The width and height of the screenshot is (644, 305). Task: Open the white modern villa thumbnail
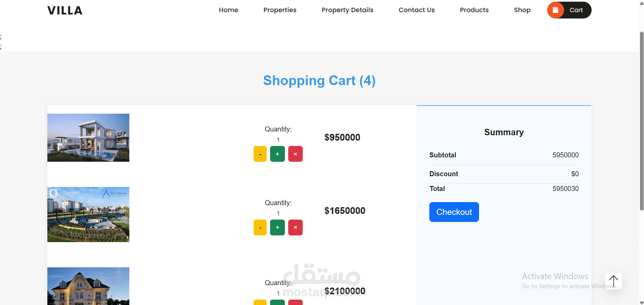[88, 138]
